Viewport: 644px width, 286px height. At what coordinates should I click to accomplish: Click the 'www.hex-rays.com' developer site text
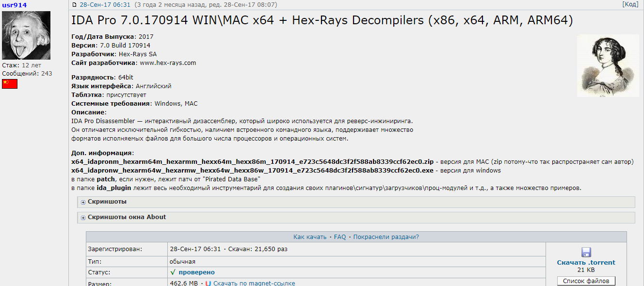click(168, 63)
